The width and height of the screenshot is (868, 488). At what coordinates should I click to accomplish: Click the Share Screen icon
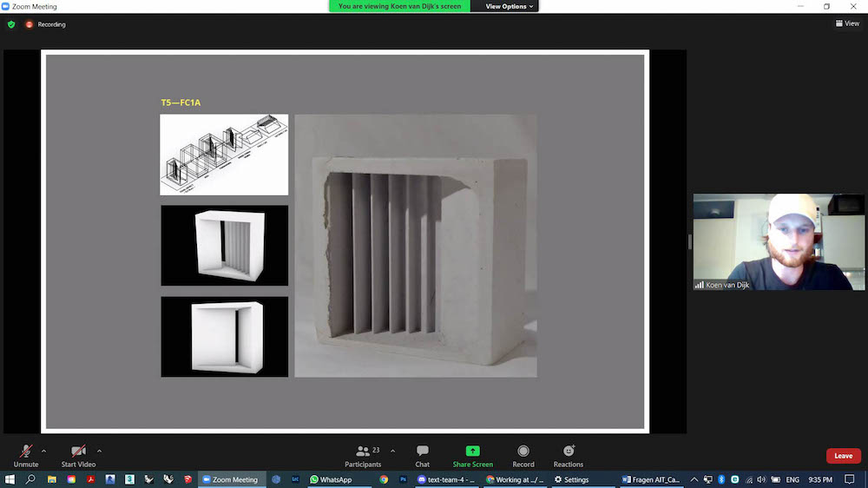click(472, 452)
